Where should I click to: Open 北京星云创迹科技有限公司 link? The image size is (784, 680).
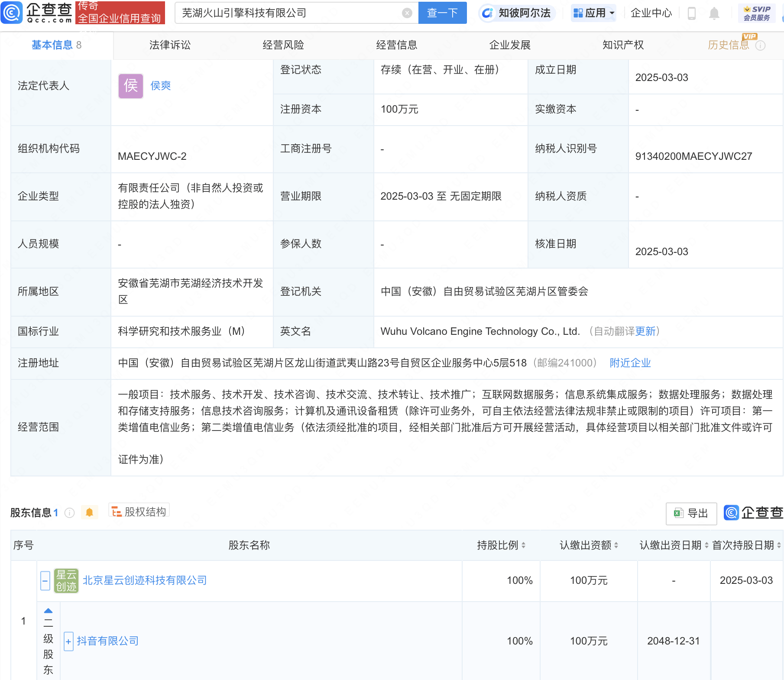pyautogui.click(x=145, y=580)
